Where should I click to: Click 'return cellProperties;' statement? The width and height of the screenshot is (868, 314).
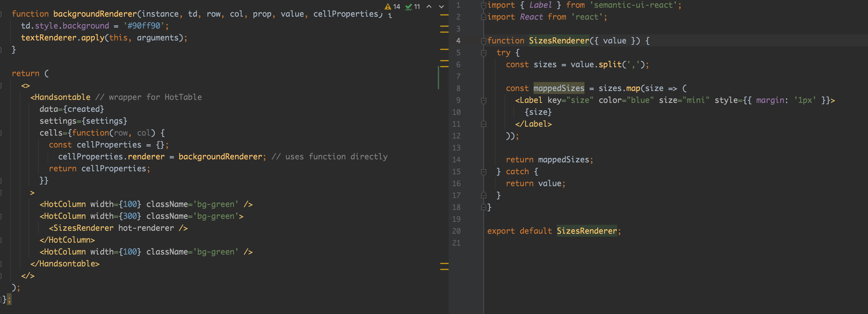tap(99, 169)
